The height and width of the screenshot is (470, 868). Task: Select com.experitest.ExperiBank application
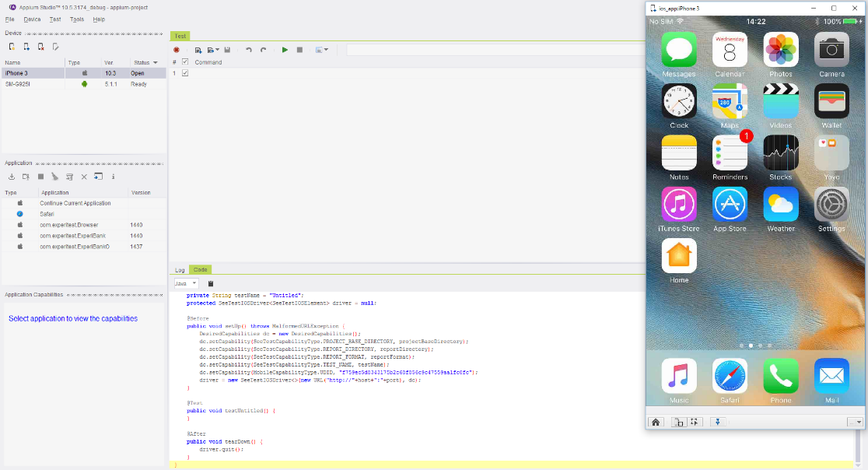click(x=72, y=235)
